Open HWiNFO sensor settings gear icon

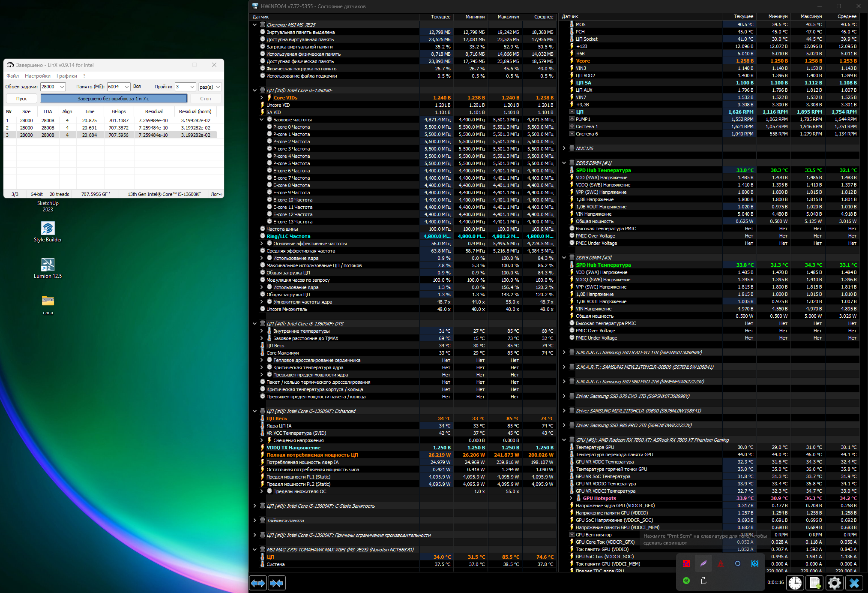coord(835,583)
